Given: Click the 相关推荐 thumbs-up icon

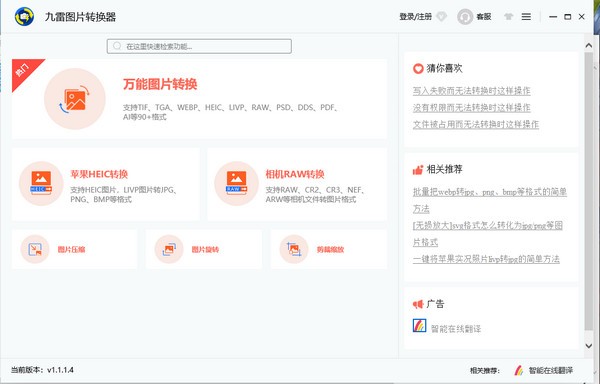Looking at the screenshot, I should pos(418,169).
